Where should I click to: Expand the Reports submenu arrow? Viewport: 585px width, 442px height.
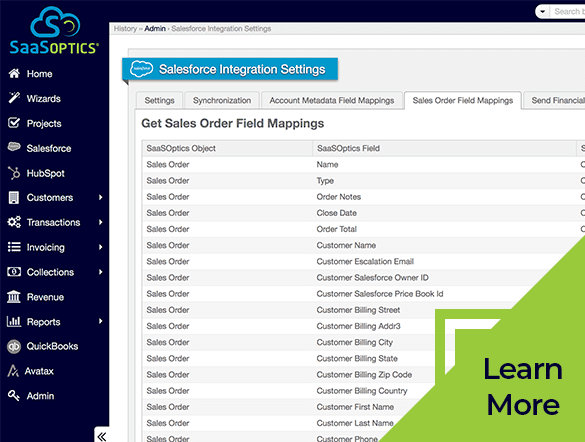(x=100, y=321)
